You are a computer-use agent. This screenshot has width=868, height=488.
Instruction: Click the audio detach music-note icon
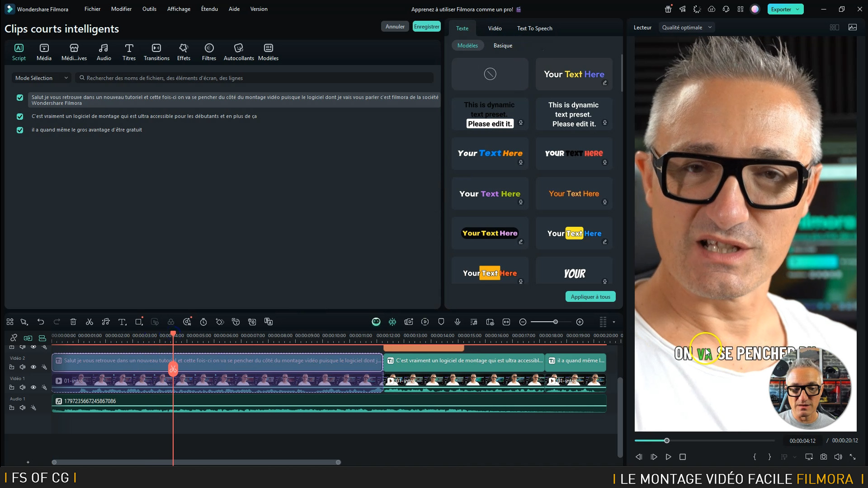[x=106, y=322]
